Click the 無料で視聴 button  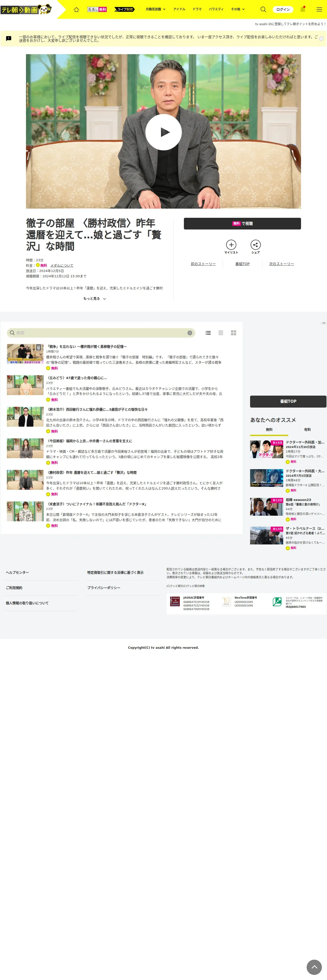click(x=242, y=224)
